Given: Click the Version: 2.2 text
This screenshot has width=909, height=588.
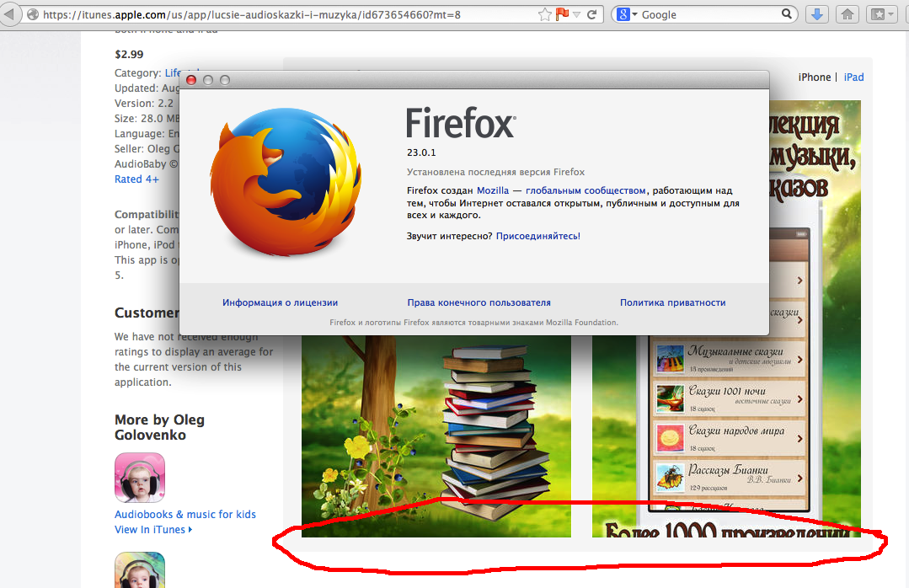Looking at the screenshot, I should (144, 104).
